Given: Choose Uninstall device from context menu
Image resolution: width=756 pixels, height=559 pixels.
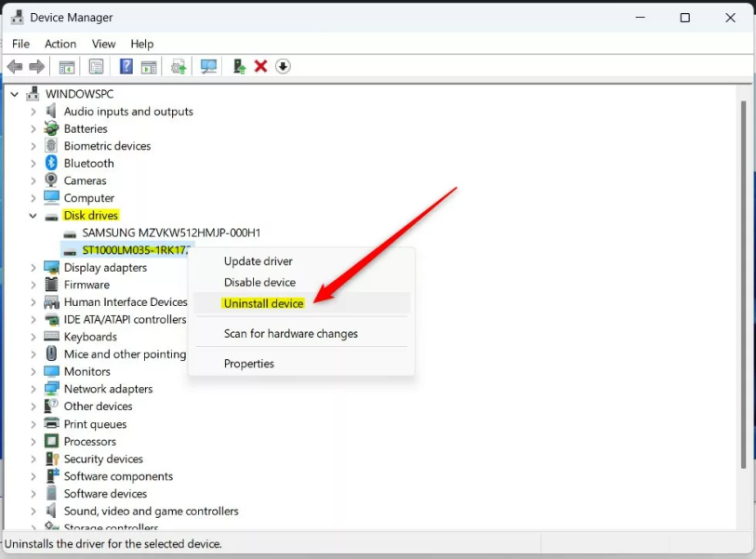Looking at the screenshot, I should click(x=263, y=303).
